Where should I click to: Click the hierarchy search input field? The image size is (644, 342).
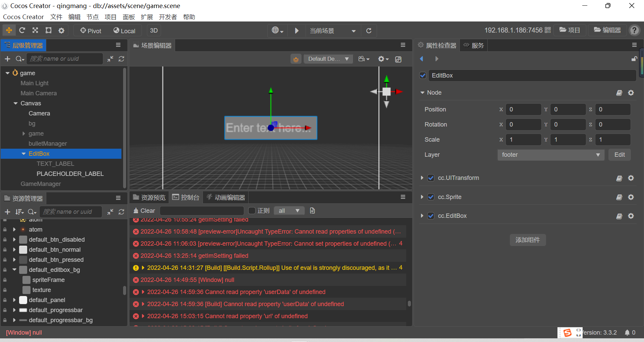pyautogui.click(x=64, y=59)
